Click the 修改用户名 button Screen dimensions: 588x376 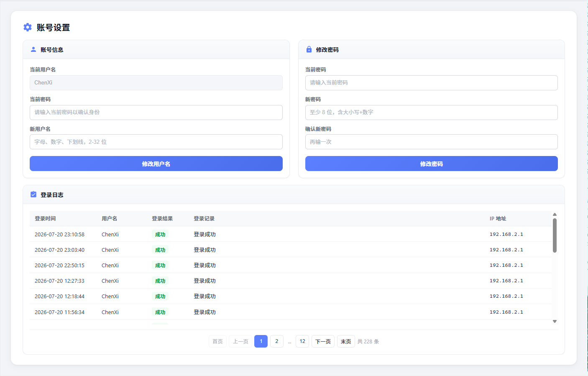pos(156,164)
